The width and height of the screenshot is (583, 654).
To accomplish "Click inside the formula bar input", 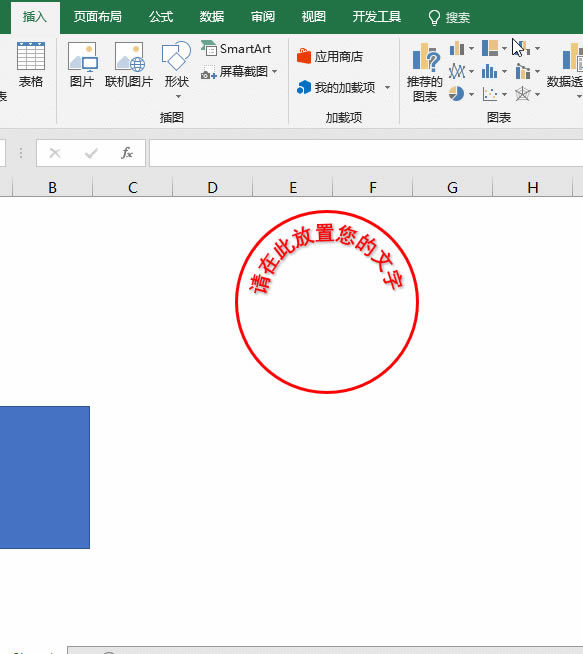I will tap(366, 153).
